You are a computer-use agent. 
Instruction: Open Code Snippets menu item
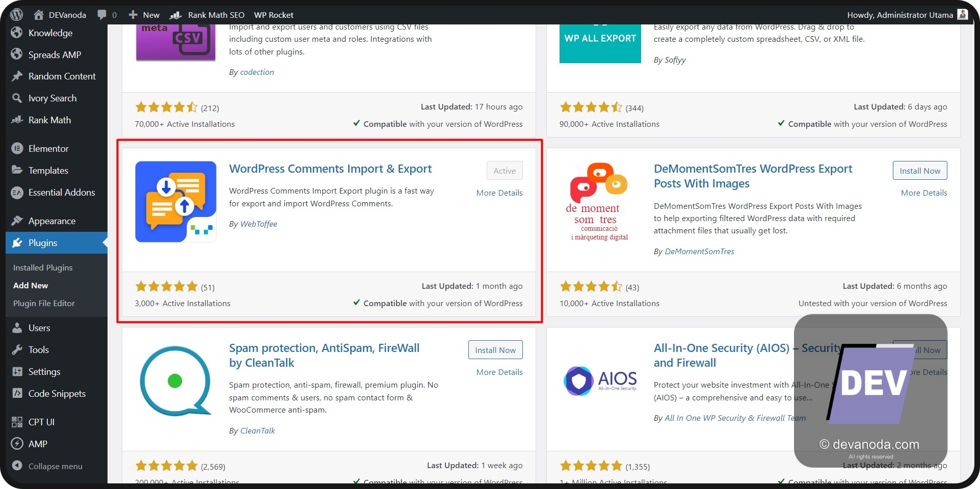click(x=57, y=393)
